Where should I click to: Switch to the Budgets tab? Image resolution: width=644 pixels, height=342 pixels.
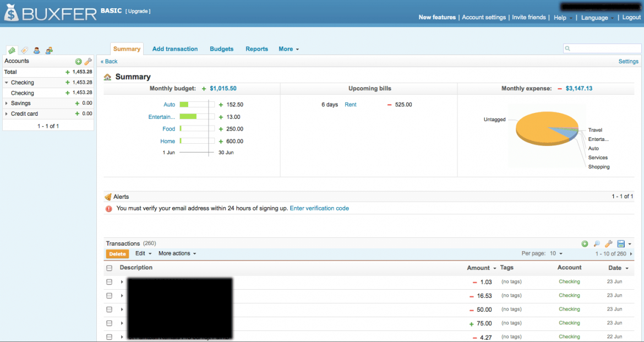click(221, 49)
